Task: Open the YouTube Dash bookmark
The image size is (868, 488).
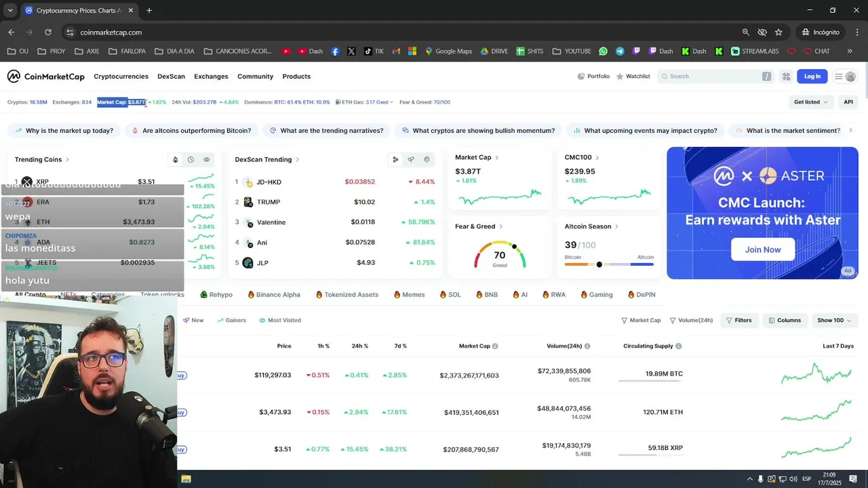Action: (x=310, y=51)
